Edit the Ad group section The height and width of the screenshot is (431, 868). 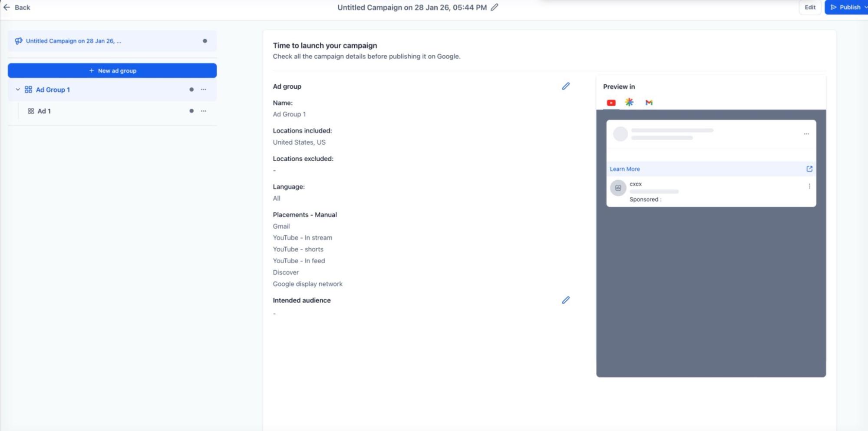(x=565, y=86)
